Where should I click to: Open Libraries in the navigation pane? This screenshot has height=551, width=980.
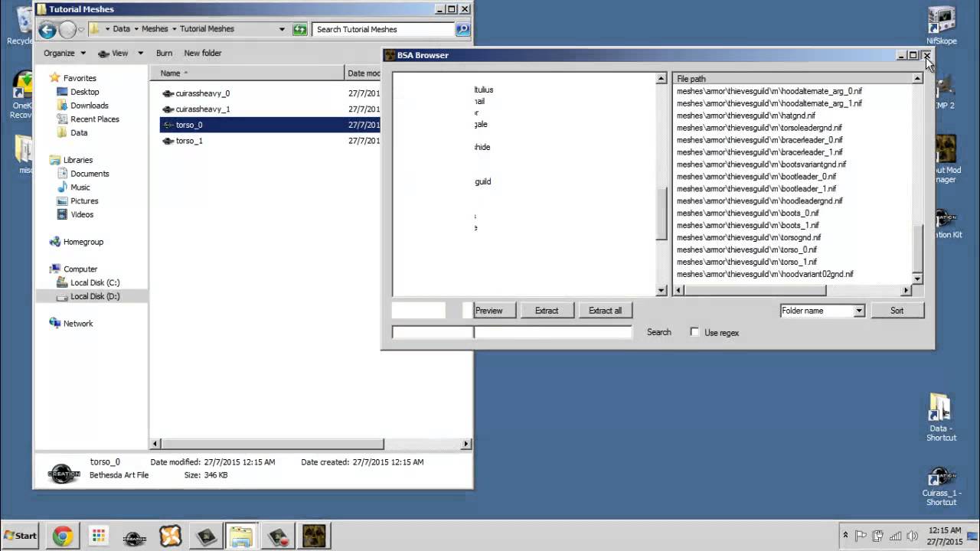coord(77,160)
